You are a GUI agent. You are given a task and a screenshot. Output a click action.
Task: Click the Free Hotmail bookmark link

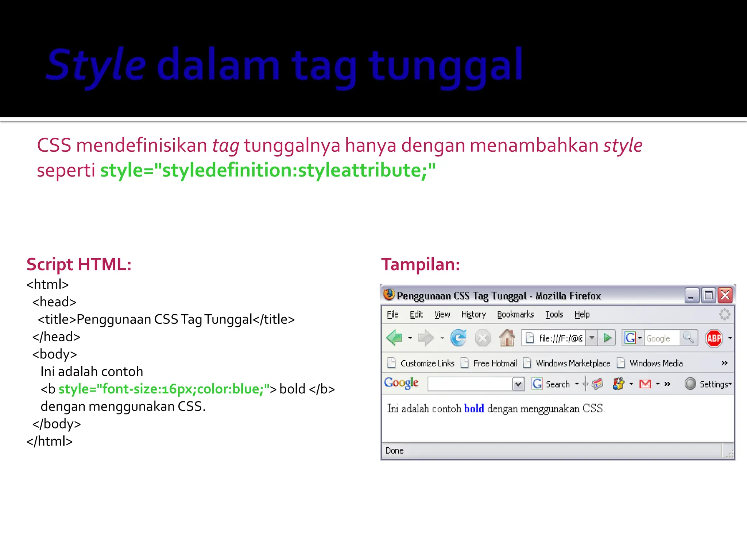coord(495,363)
